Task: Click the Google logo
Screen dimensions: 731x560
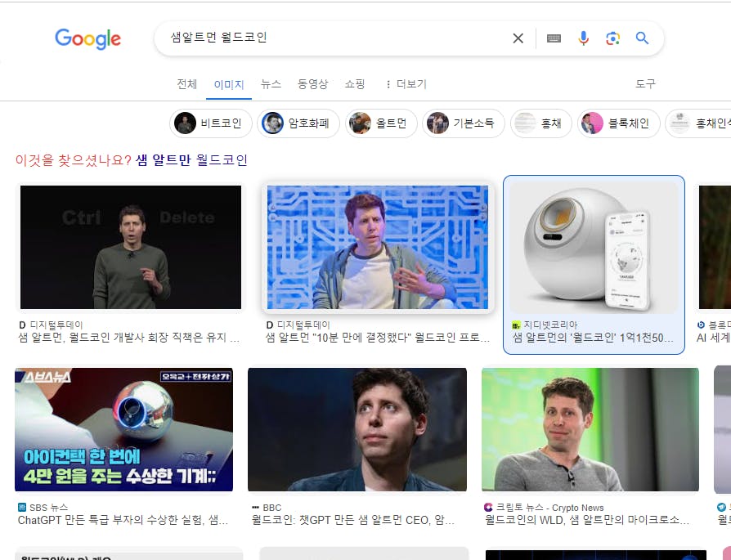Action: click(87, 38)
